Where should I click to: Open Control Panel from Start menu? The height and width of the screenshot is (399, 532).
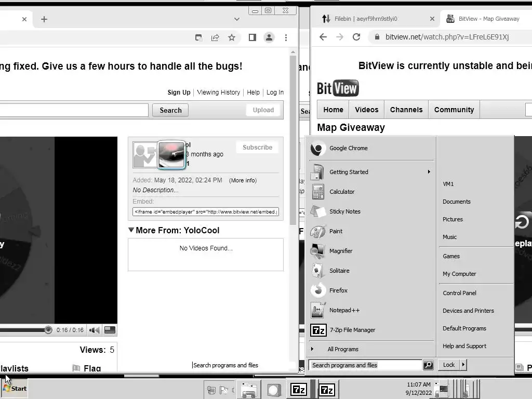click(459, 293)
